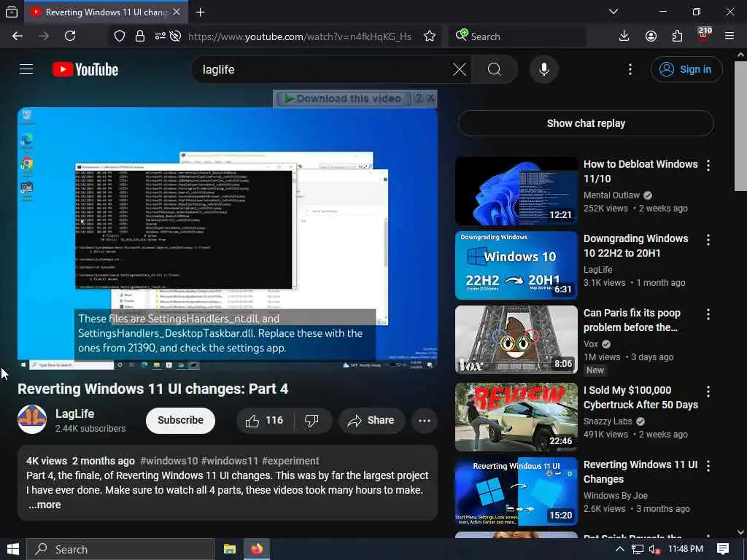This screenshot has width=747, height=560.
Task: Subscribe to LagLife channel
Action: coord(181,421)
